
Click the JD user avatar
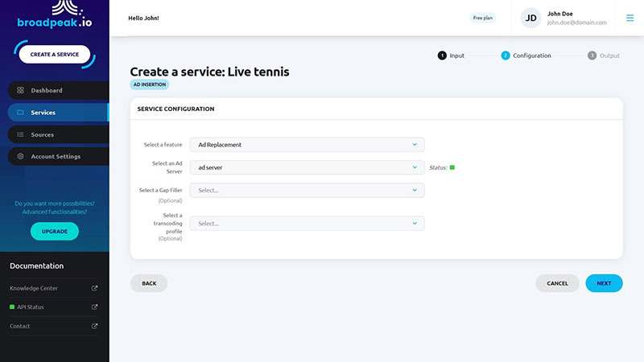point(530,18)
